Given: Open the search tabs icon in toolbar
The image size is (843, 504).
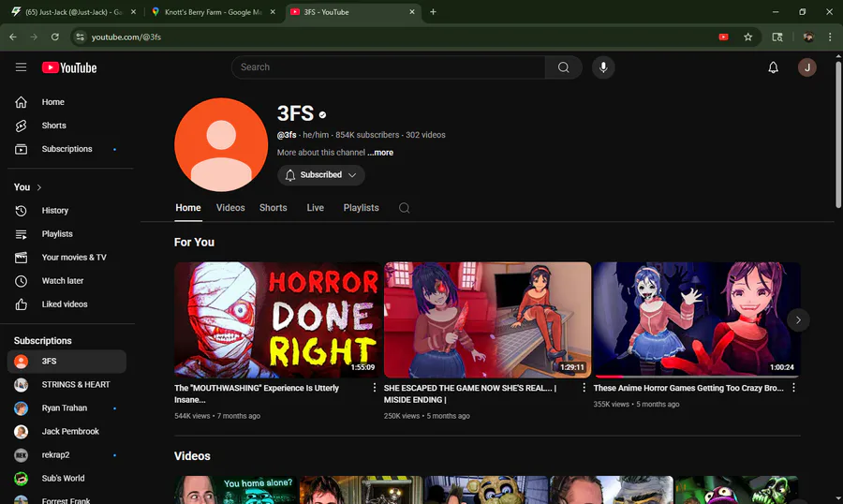Looking at the screenshot, I should tap(777, 37).
